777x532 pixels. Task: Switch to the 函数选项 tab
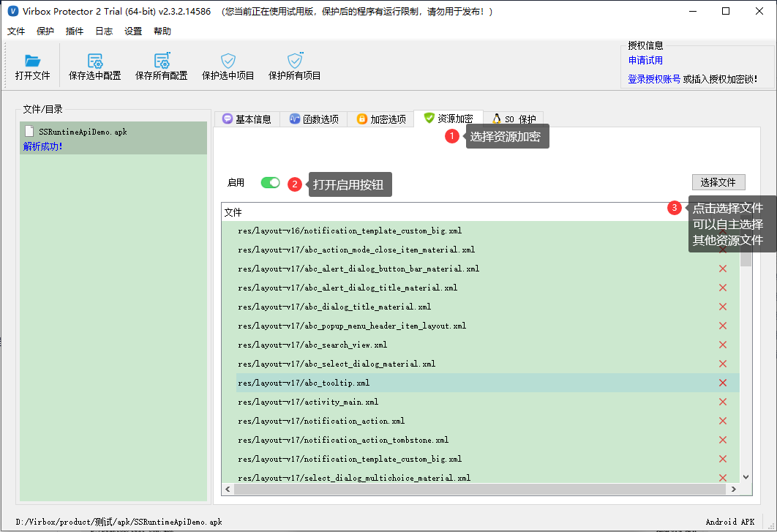tap(314, 119)
